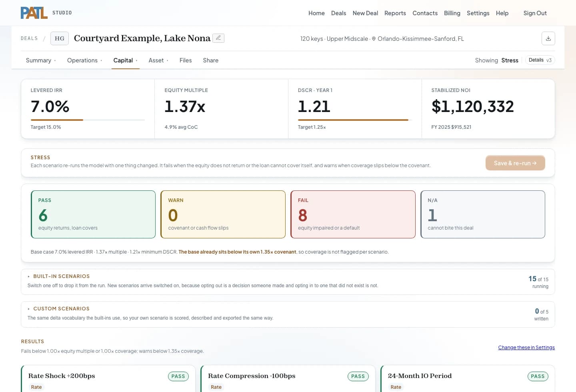Open Billing in top navigation

[x=452, y=13]
